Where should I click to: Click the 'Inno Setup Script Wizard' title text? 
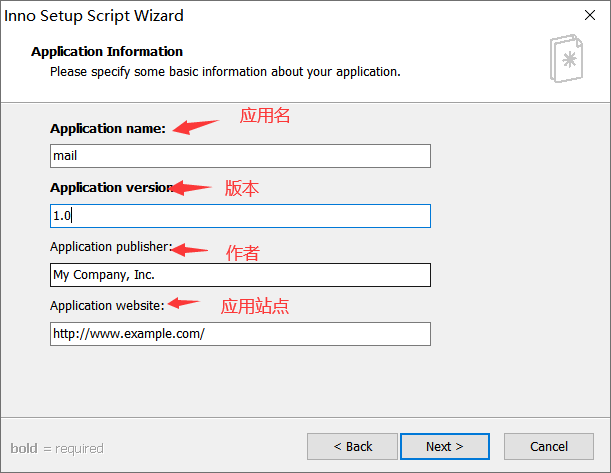(x=94, y=16)
